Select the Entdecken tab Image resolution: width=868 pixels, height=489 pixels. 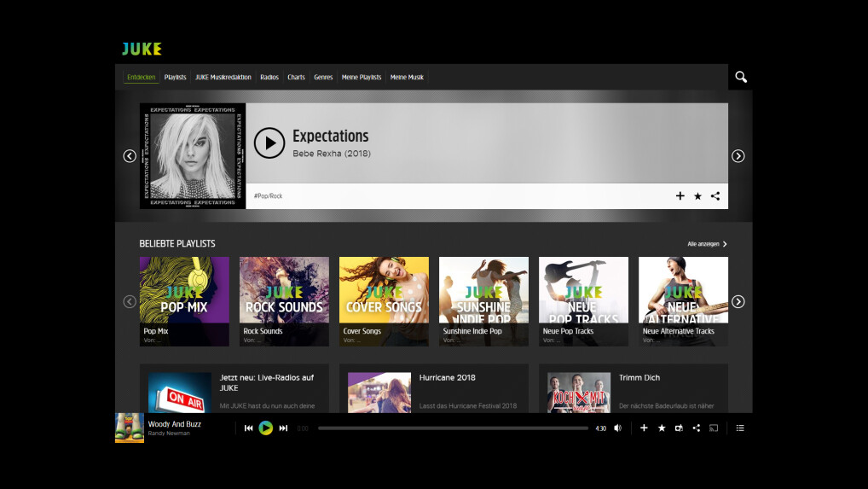142,78
